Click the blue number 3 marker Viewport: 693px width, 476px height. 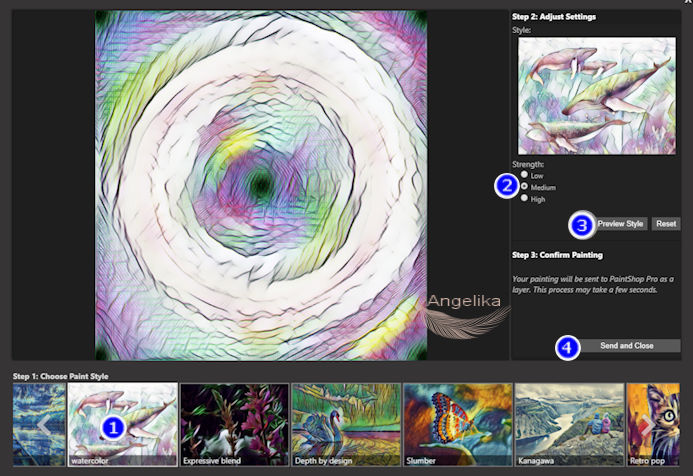point(582,225)
